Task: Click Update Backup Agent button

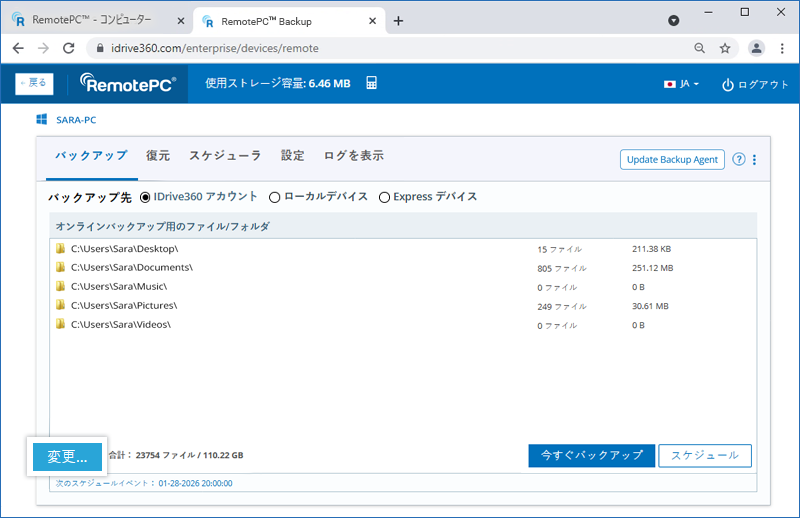Action: (x=672, y=160)
